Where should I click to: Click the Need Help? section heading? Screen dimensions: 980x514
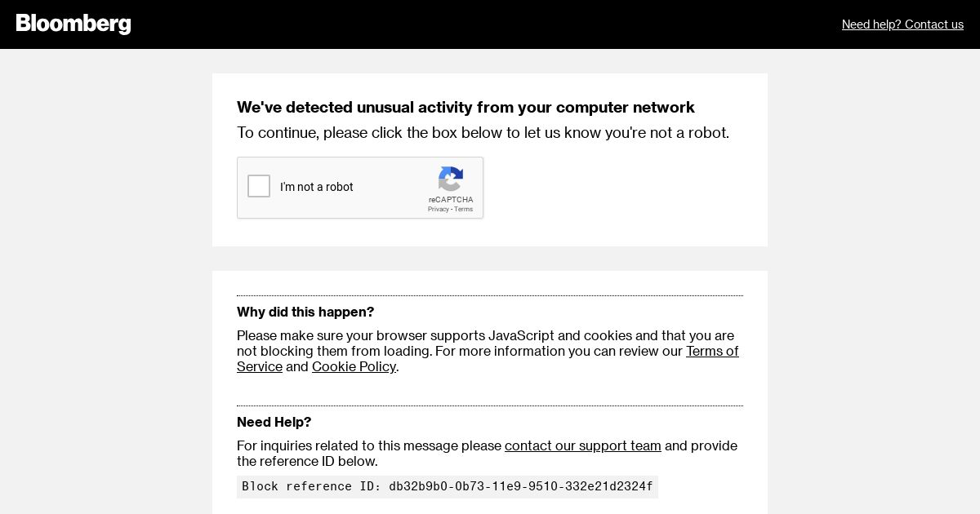point(274,422)
